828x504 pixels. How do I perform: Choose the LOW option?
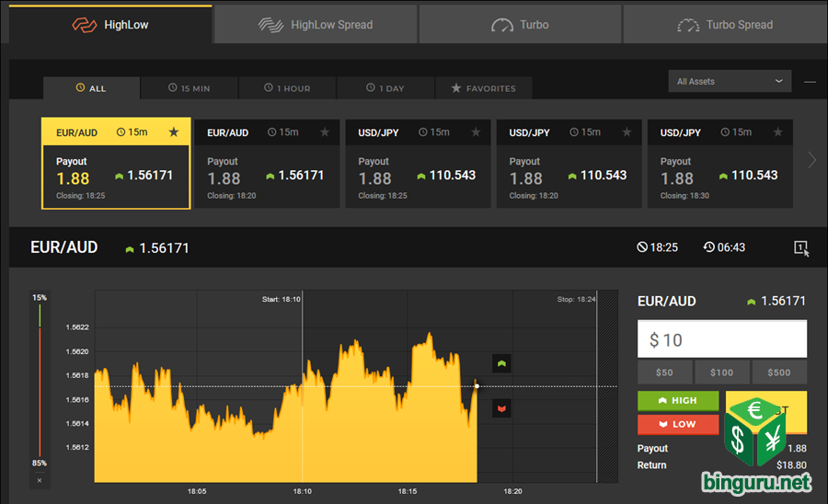pyautogui.click(x=678, y=424)
